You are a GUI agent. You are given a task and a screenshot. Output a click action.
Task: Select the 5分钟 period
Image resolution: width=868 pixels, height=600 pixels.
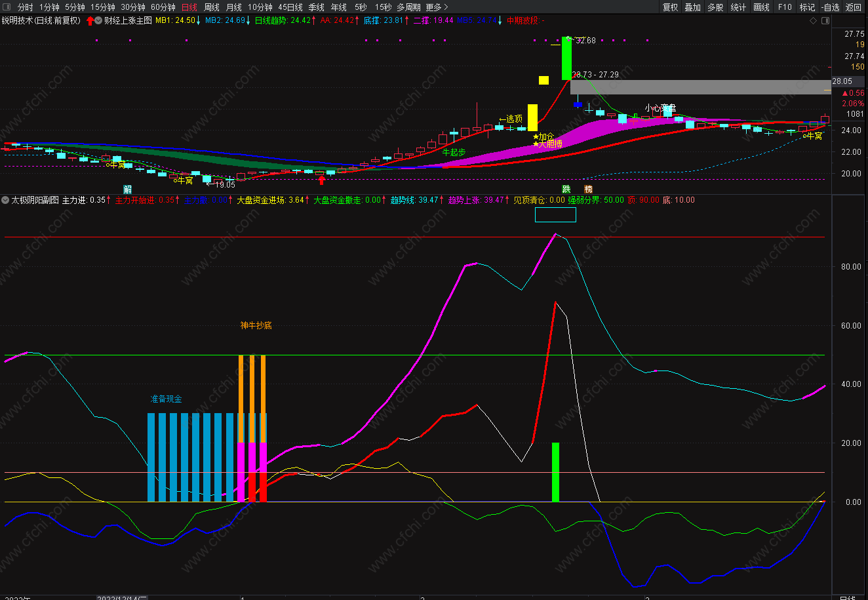75,7
